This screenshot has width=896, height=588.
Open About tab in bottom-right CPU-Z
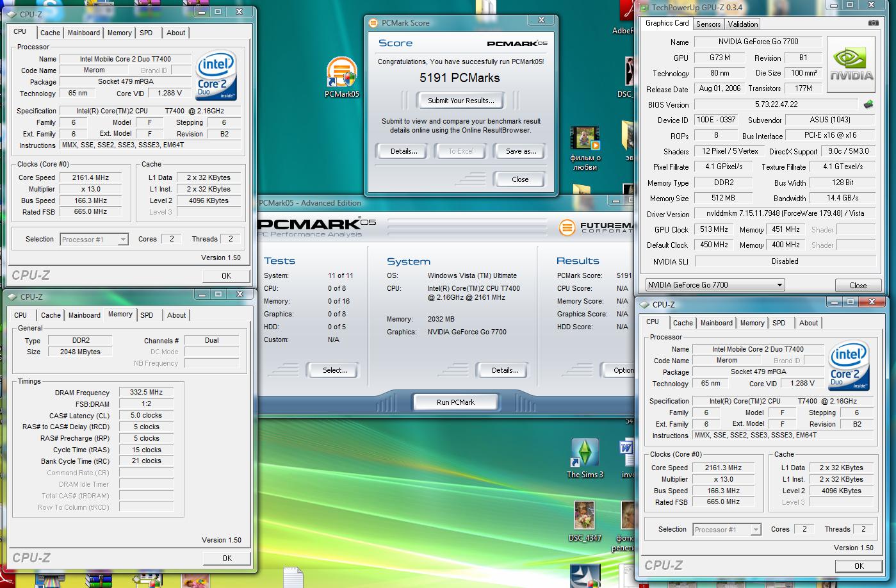point(808,323)
